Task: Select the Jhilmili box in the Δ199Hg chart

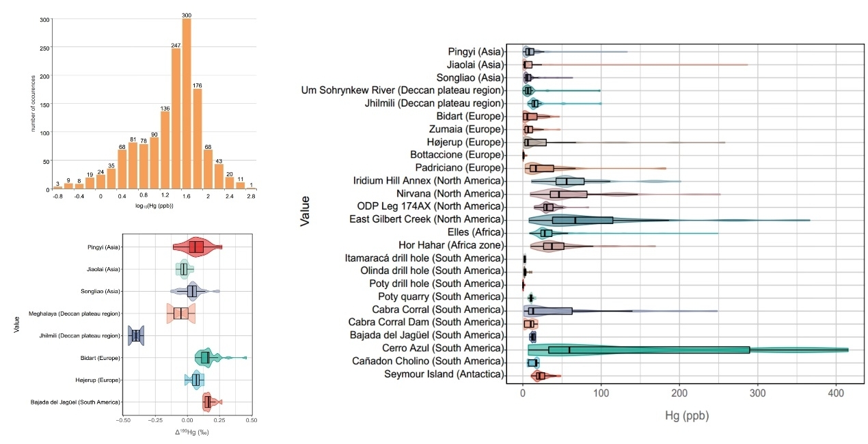Action: [136, 335]
